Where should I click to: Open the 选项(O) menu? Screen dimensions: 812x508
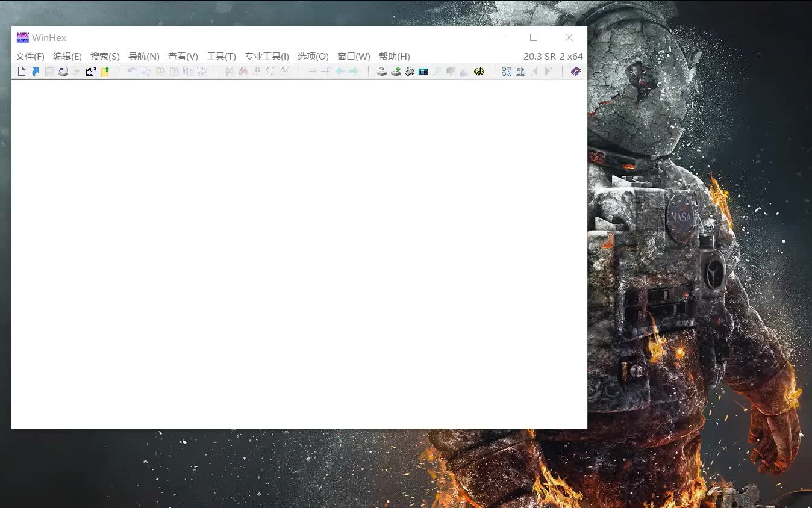(313, 57)
